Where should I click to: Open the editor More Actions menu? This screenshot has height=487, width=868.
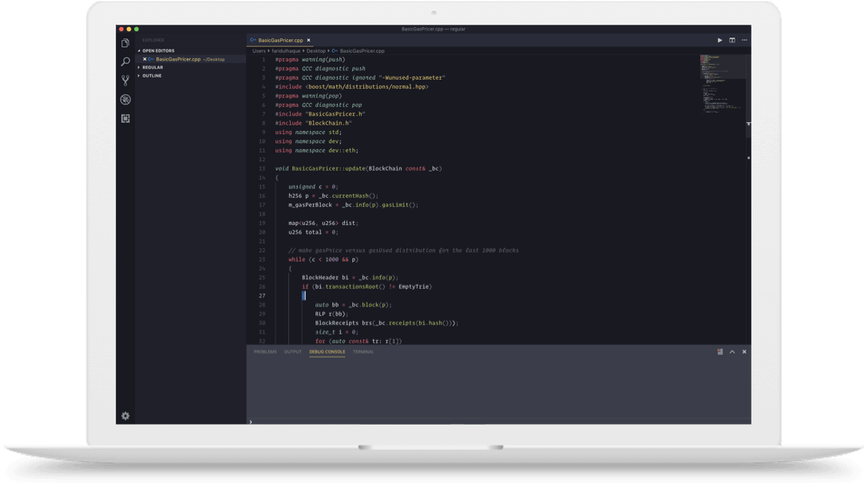[x=744, y=40]
